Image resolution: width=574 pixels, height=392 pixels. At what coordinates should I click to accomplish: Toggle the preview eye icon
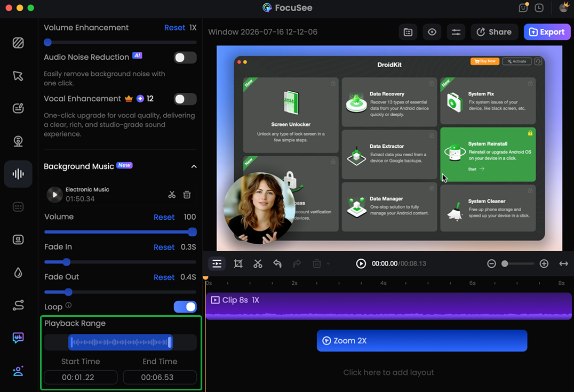point(432,32)
